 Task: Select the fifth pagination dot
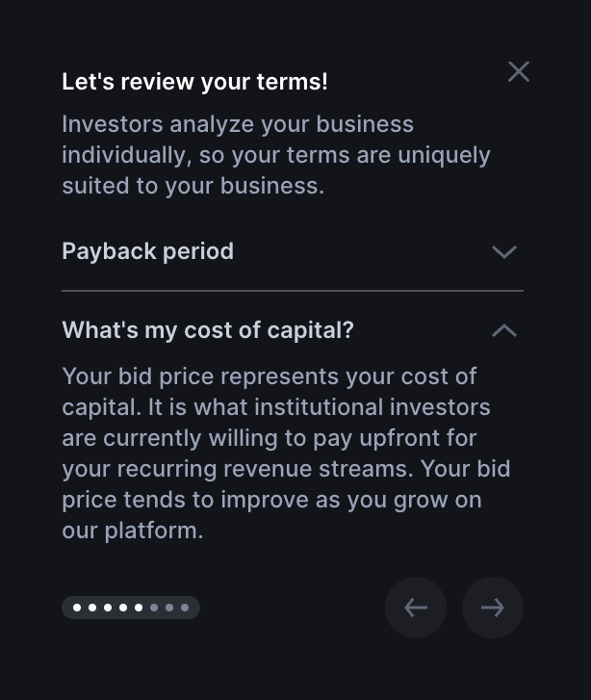click(139, 608)
